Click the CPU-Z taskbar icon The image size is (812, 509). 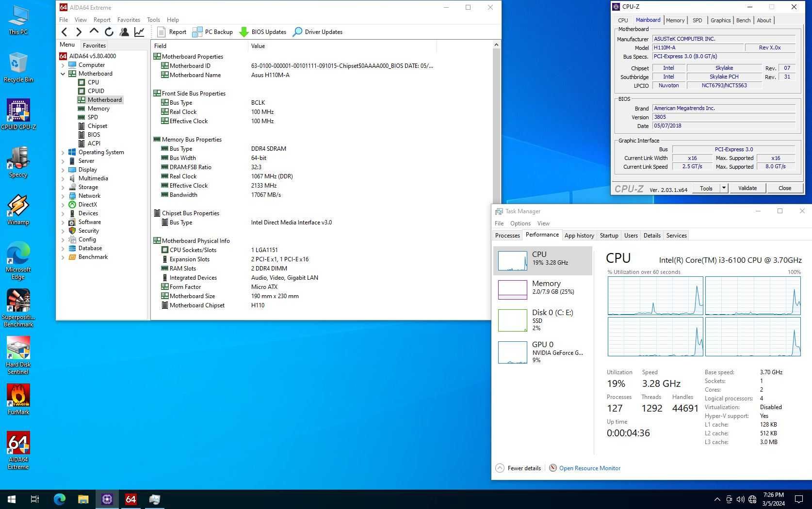107,499
